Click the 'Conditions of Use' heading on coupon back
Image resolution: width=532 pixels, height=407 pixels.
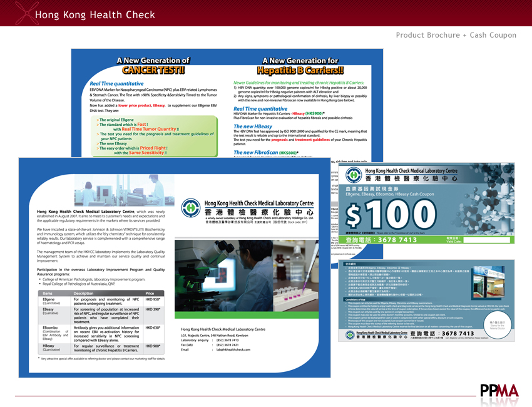pyautogui.click(x=355, y=299)
